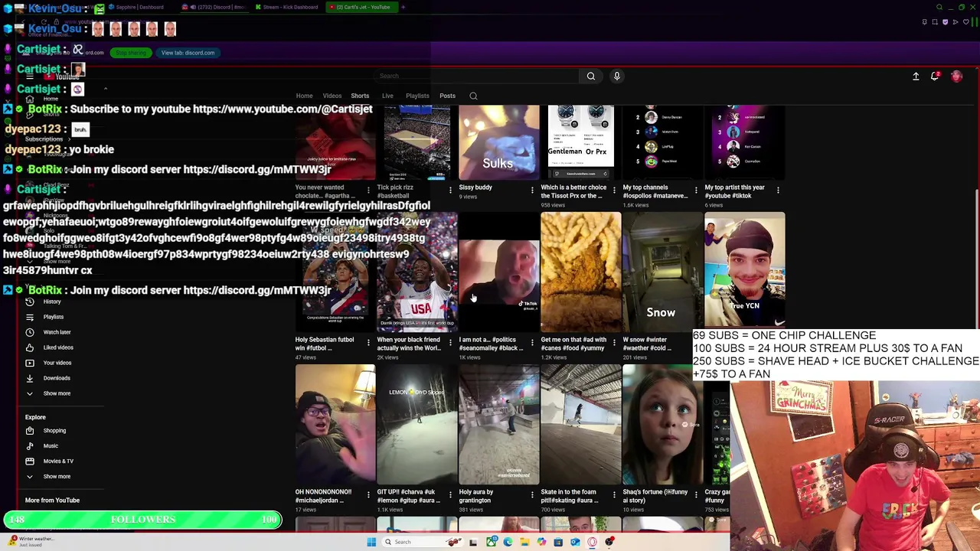This screenshot has height=551, width=980.
Task: Open more options for 'My top channels' short
Action: (x=696, y=190)
